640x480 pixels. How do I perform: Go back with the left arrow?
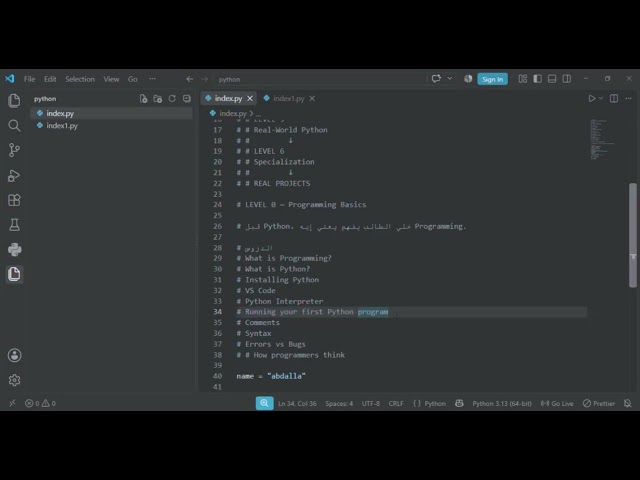[x=190, y=79]
